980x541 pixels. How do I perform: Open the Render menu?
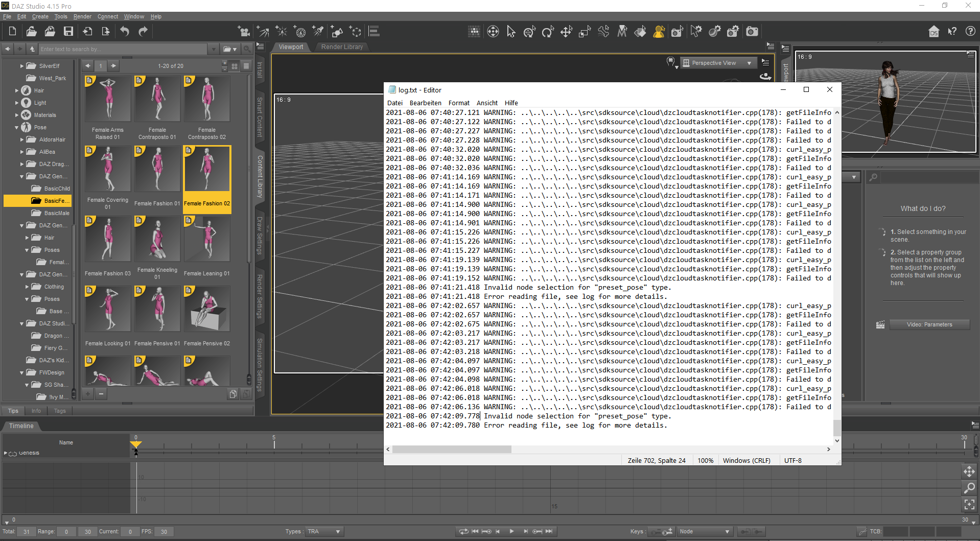point(82,16)
